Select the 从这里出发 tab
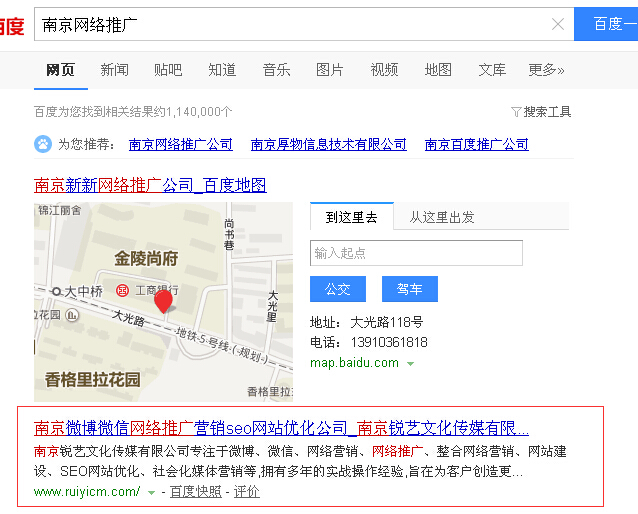 (441, 217)
